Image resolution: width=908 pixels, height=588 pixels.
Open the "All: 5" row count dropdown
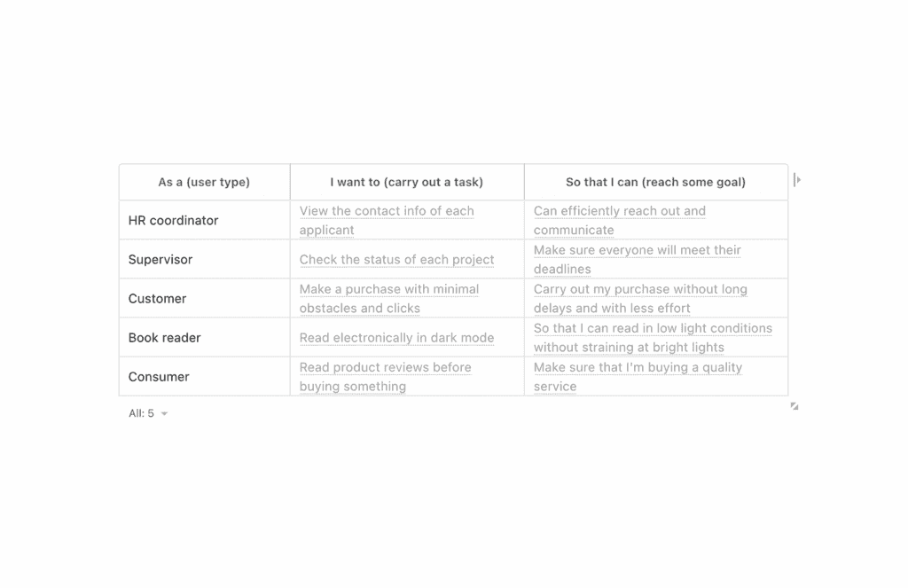[x=148, y=413]
